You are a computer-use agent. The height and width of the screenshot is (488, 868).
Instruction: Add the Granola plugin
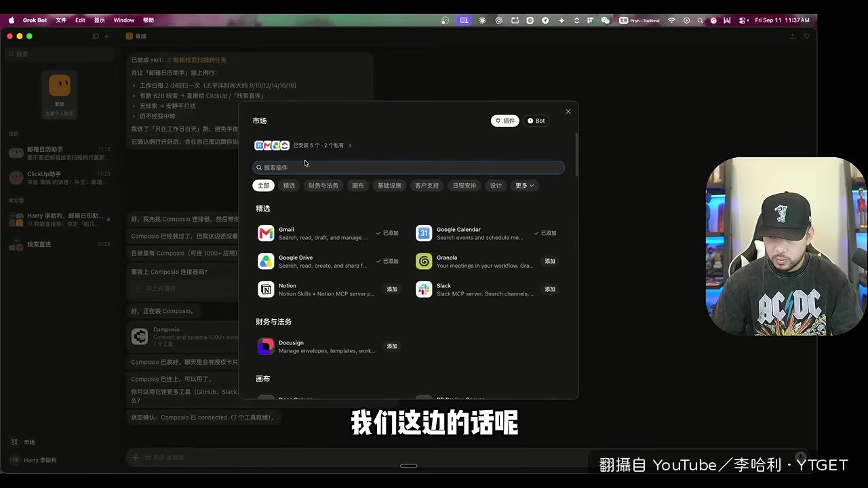coord(550,261)
